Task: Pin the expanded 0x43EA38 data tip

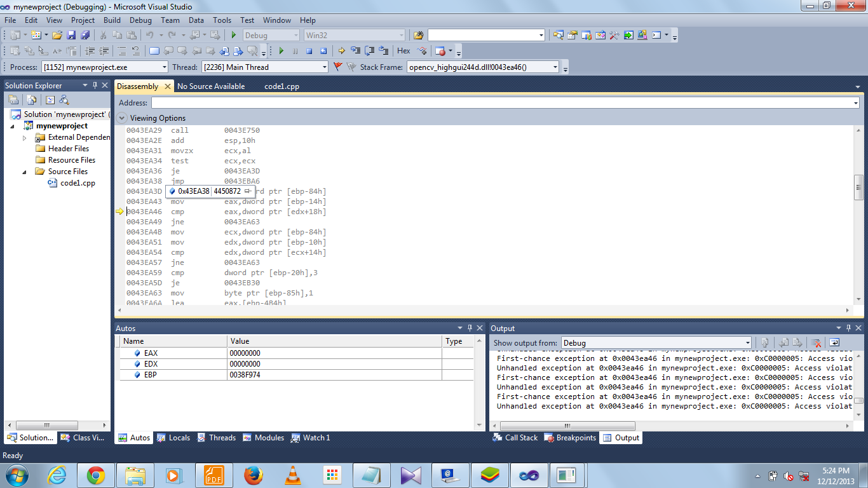Action: pyautogui.click(x=248, y=191)
